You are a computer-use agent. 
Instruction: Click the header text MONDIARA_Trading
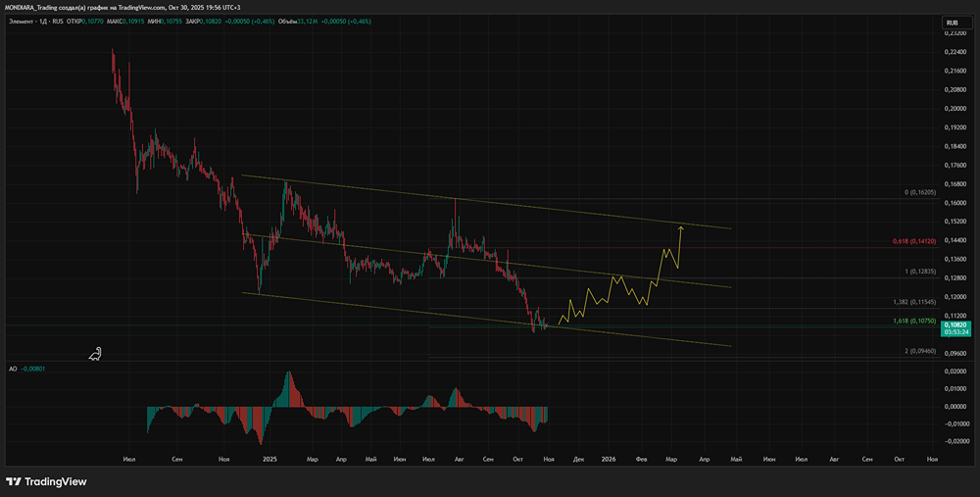point(32,7)
